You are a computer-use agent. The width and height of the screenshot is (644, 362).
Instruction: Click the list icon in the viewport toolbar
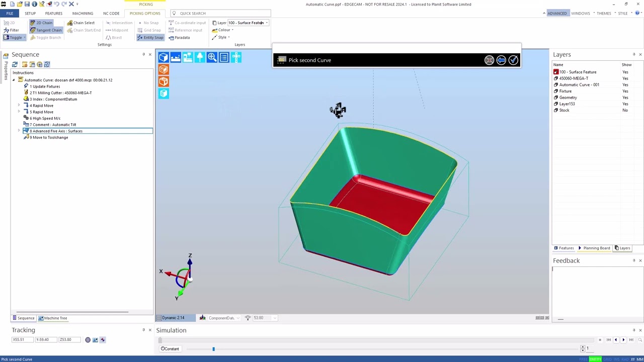(224, 58)
